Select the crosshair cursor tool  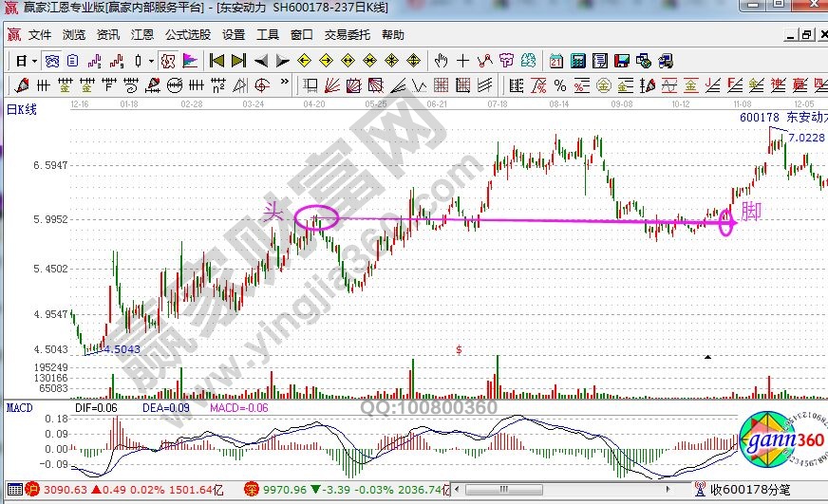[x=462, y=61]
